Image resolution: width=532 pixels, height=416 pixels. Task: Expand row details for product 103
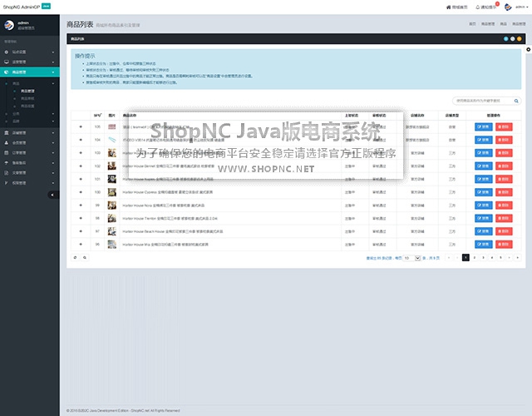coord(81,153)
